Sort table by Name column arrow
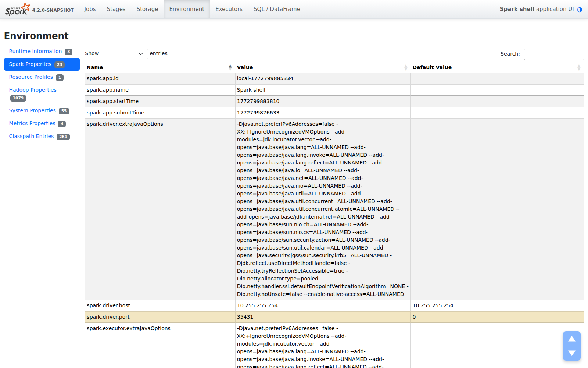The image size is (588, 368). point(230,67)
